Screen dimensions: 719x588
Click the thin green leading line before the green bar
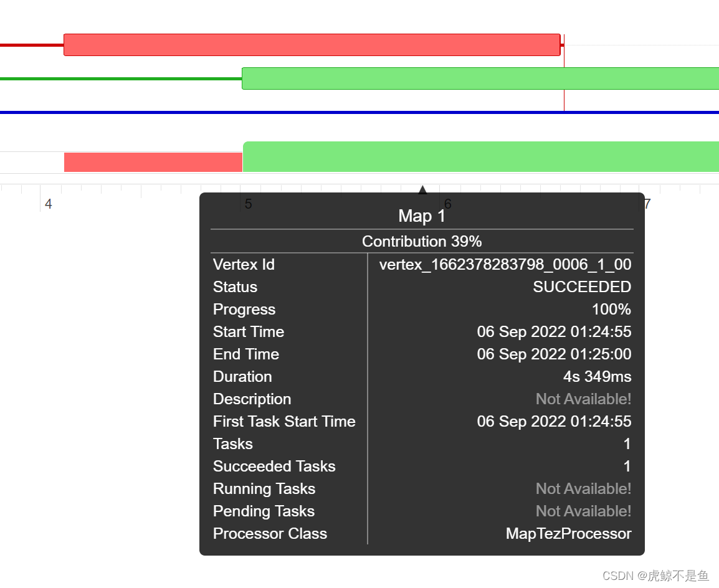click(121, 79)
